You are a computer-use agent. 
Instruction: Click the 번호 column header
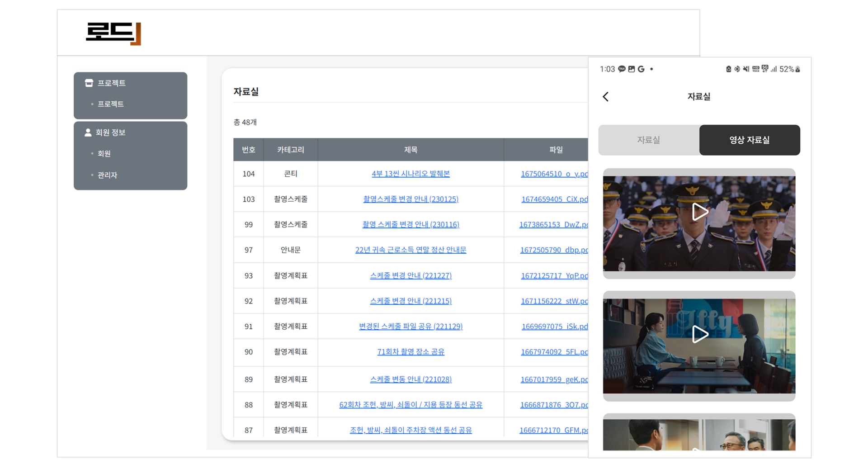point(249,150)
